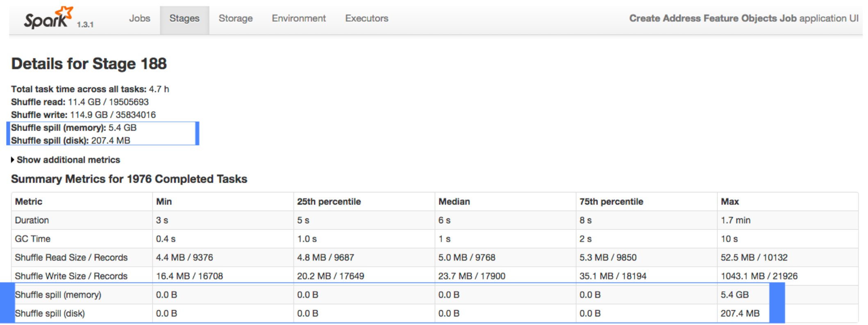The image size is (868, 325).
Task: Go to the Environment tab
Action: [x=299, y=18]
